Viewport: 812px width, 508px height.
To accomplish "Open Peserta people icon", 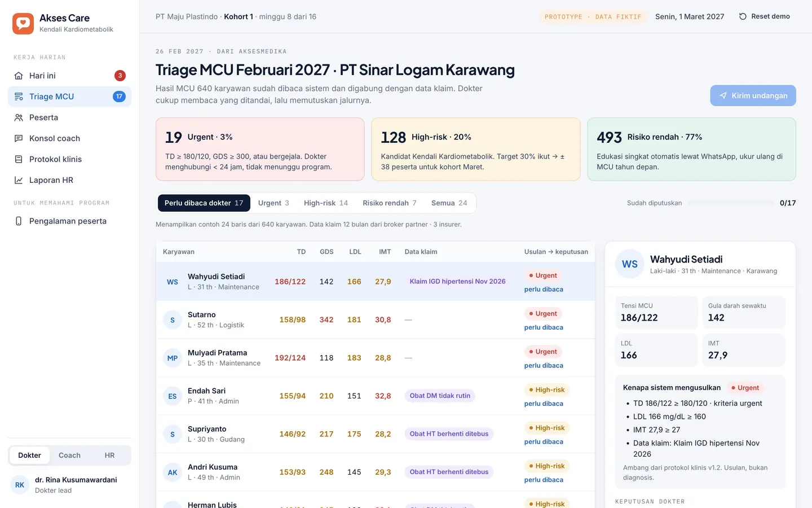I will coord(19,117).
